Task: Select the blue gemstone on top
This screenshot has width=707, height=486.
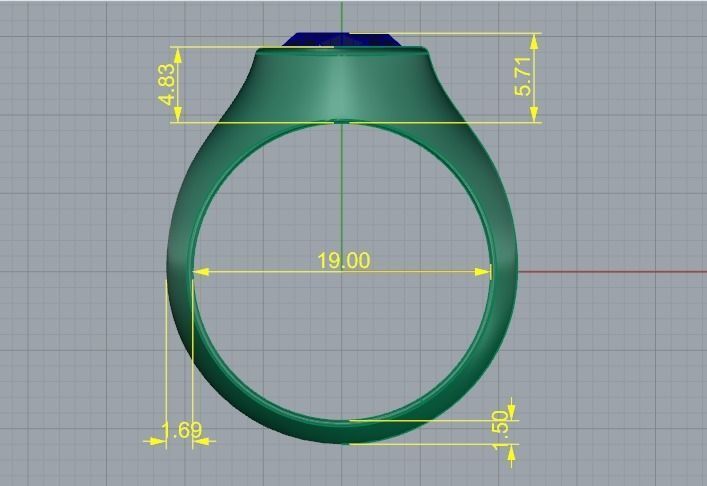Action: 342,39
